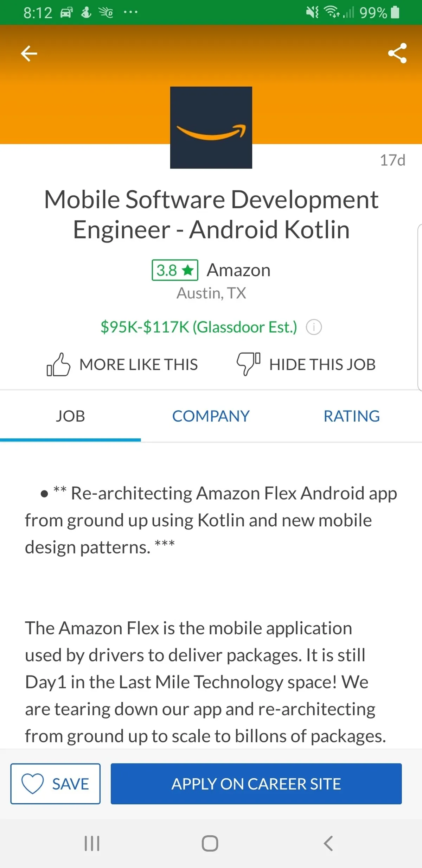The image size is (422, 868).
Task: Switch to the Rating tab
Action: [x=351, y=416]
